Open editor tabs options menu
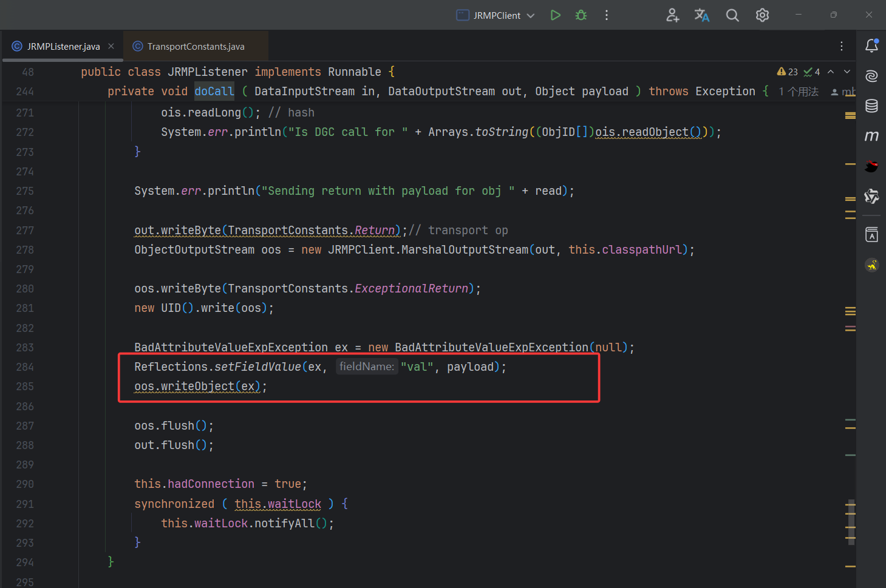The height and width of the screenshot is (588, 886). coord(841,46)
